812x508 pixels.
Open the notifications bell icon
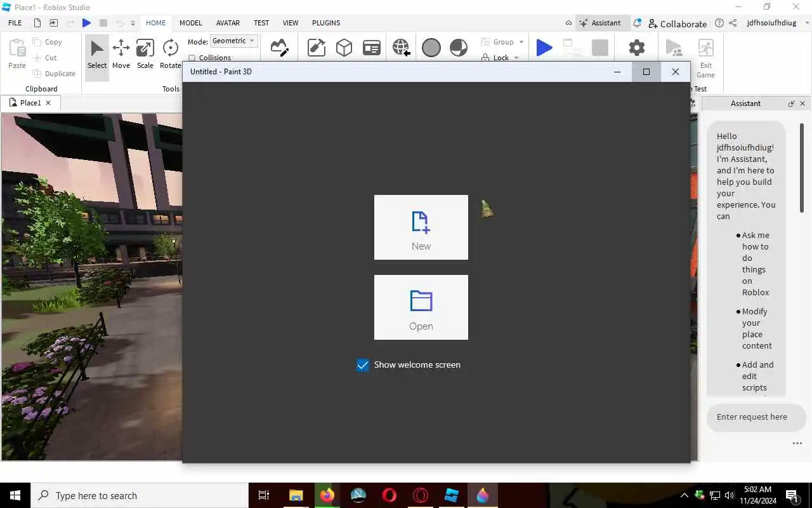[x=637, y=23]
